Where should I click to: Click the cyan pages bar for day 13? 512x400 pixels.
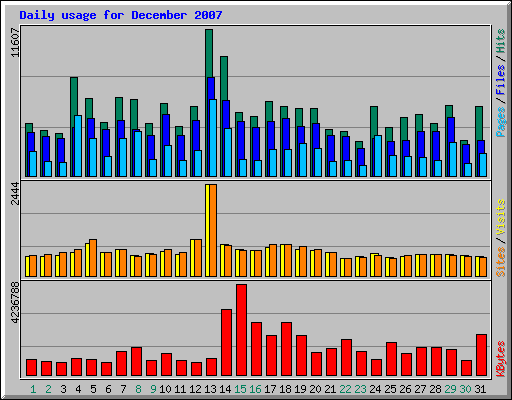pos(213,138)
